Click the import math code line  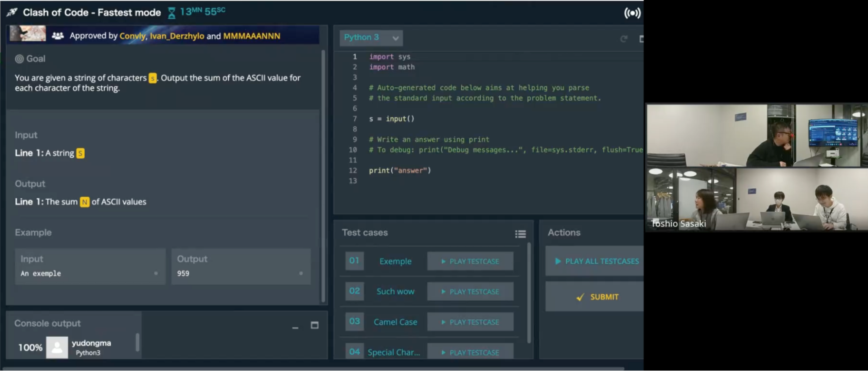[392, 67]
